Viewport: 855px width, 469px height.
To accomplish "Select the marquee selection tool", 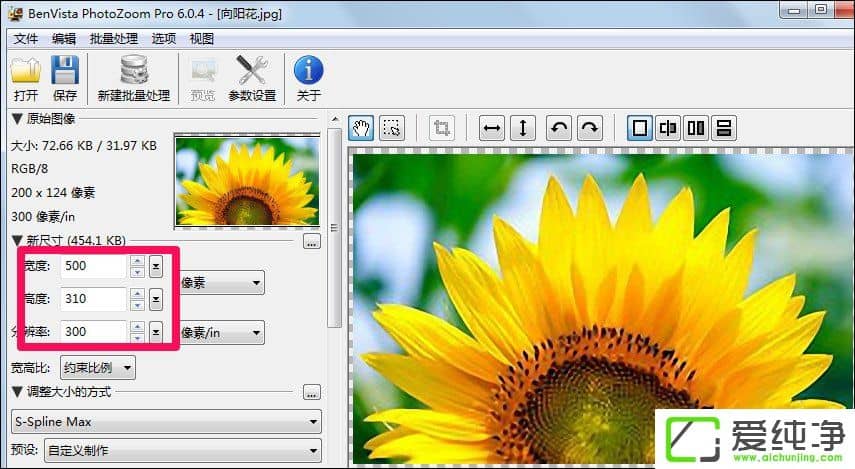I will 392,128.
